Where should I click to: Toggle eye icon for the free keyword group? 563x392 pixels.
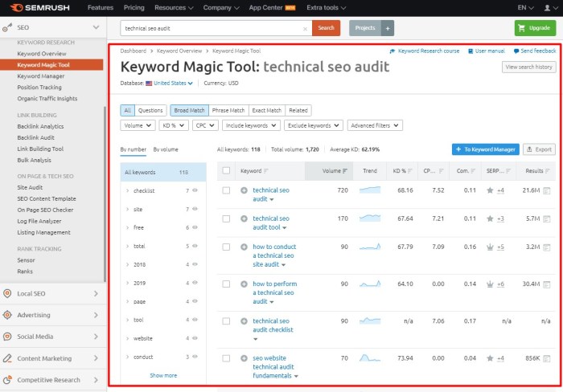point(195,227)
